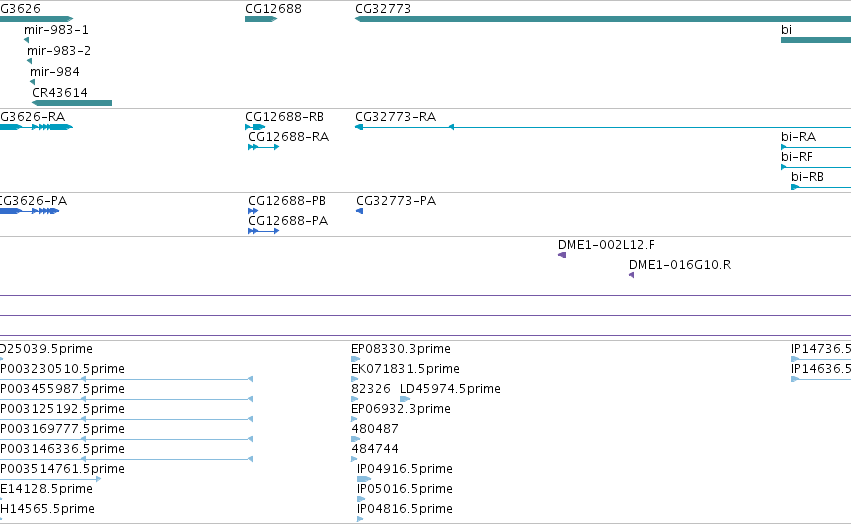
Task: Click the IP04916.5prime EST glyph
Action: point(364,479)
